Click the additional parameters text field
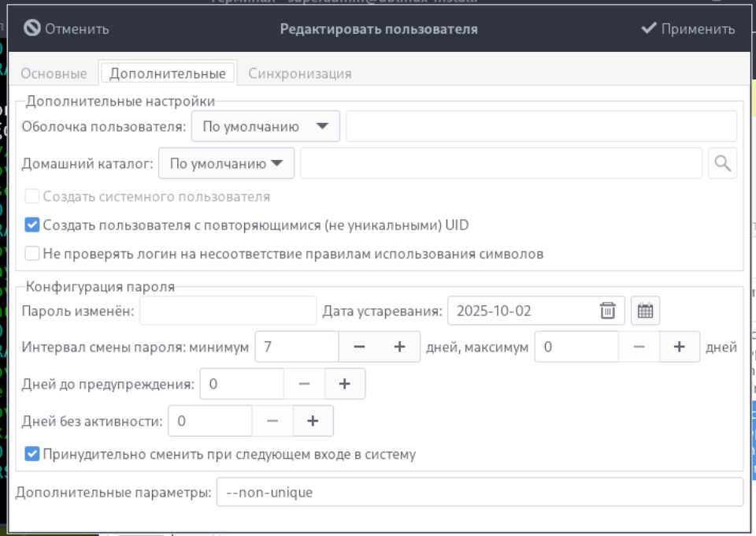Image resolution: width=756 pixels, height=536 pixels. [x=479, y=493]
